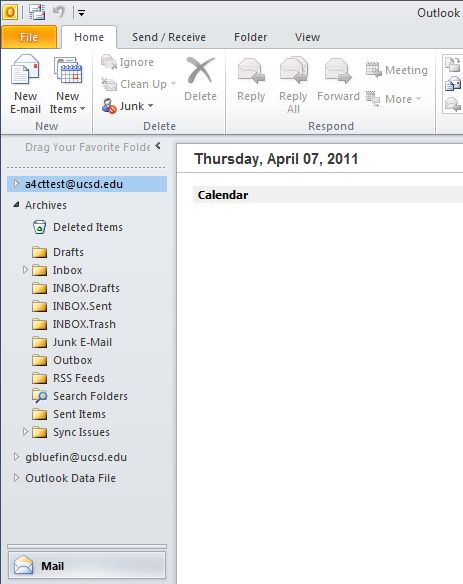Click the Drafts folder icon
The width and height of the screenshot is (463, 584).
pyautogui.click(x=39, y=252)
